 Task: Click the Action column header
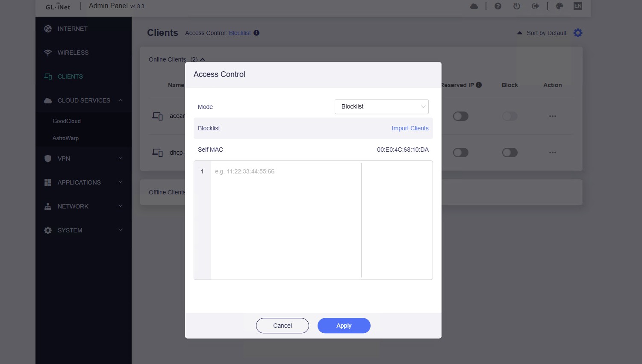553,85
